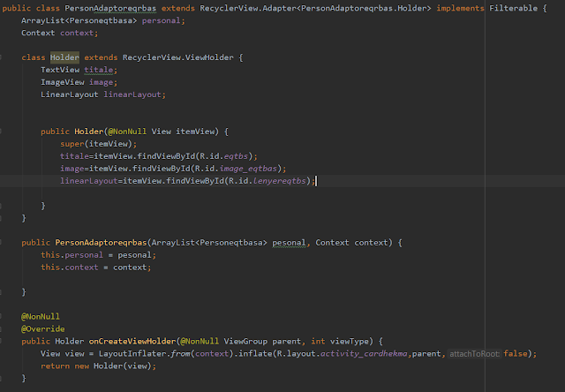The height and width of the screenshot is (392, 565).
Task: Click the attachToRoot parameter hint
Action: [x=475, y=353]
